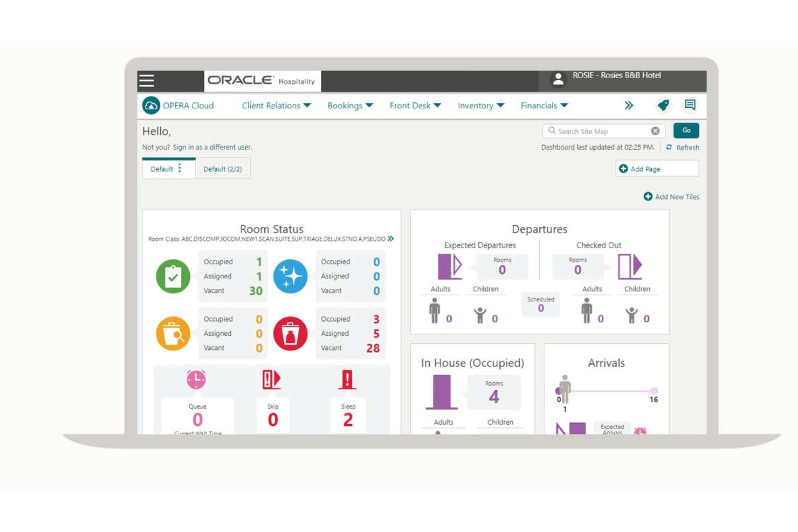This screenshot has width=798, height=532.
Task: Open the Bookings dropdown menu
Action: [350, 106]
